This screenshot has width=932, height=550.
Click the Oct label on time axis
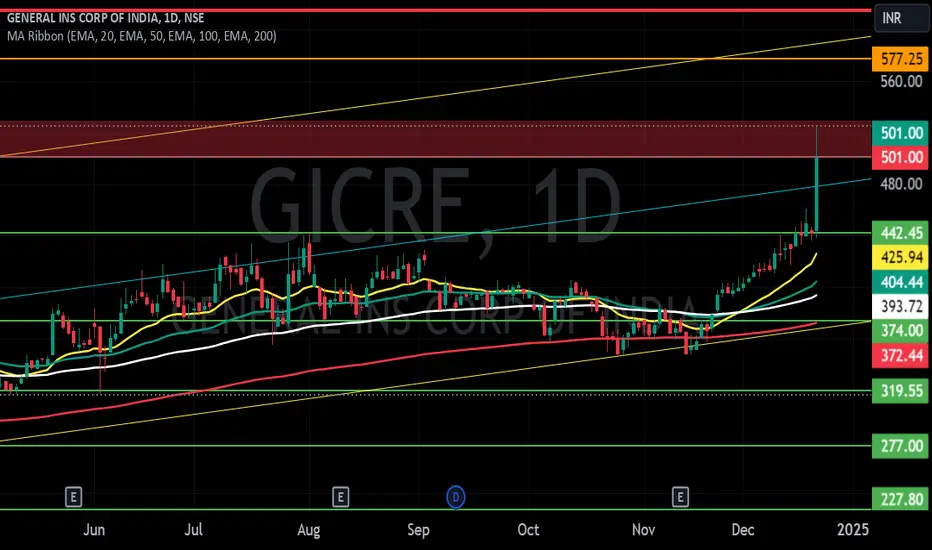(x=528, y=529)
